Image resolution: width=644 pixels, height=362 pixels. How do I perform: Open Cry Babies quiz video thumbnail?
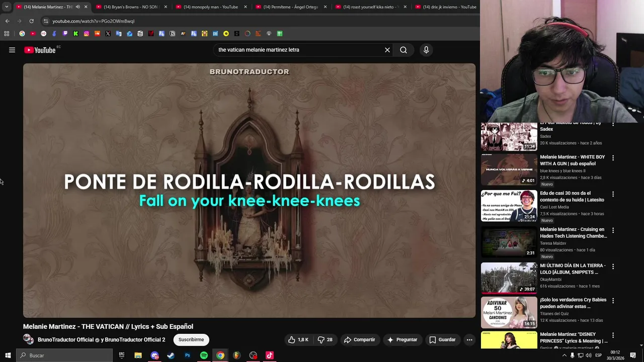(509, 313)
